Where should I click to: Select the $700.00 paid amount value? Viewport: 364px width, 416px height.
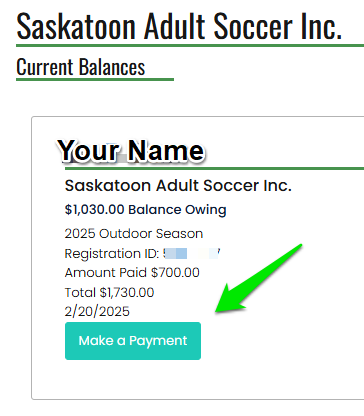(x=175, y=273)
